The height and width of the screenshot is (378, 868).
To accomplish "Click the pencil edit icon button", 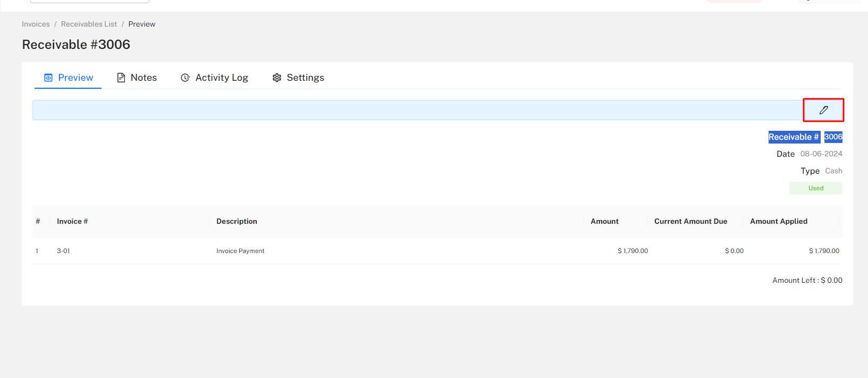I will [823, 110].
